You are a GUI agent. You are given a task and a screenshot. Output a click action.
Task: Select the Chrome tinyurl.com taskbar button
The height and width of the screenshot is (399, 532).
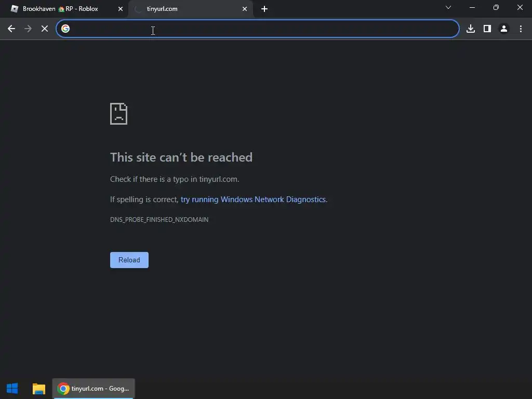(94, 389)
